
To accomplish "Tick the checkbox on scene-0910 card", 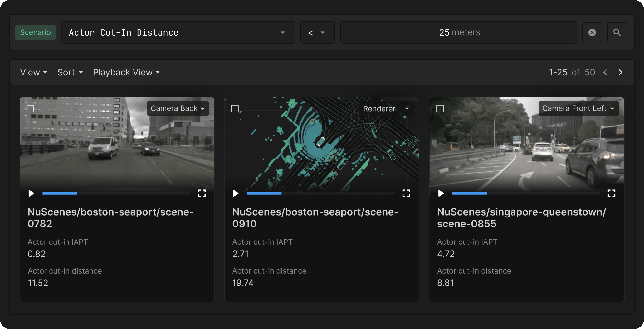I will 235,108.
